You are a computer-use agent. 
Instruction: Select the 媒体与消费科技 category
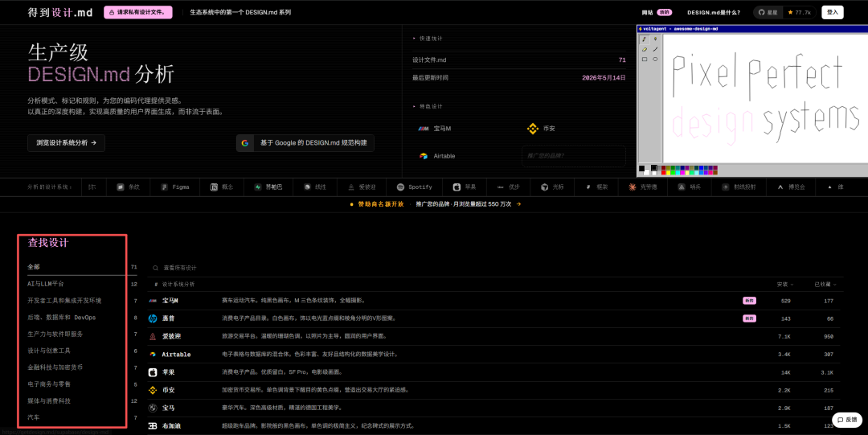pyautogui.click(x=82, y=400)
